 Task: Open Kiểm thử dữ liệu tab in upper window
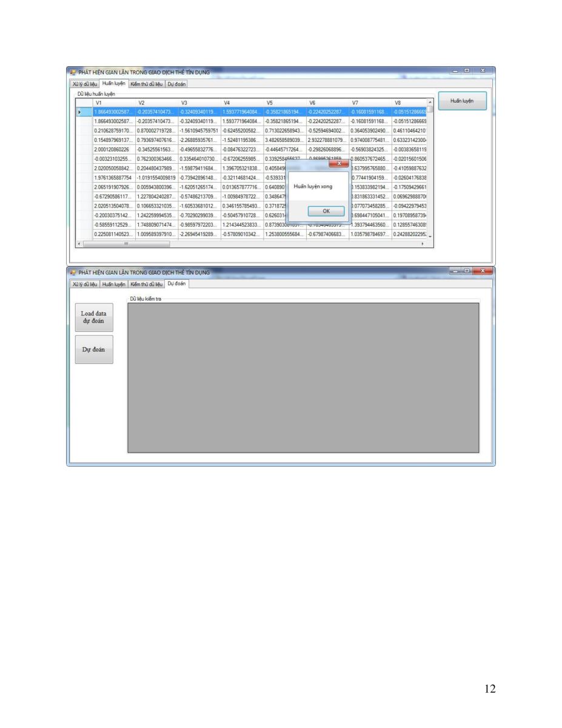147,84
